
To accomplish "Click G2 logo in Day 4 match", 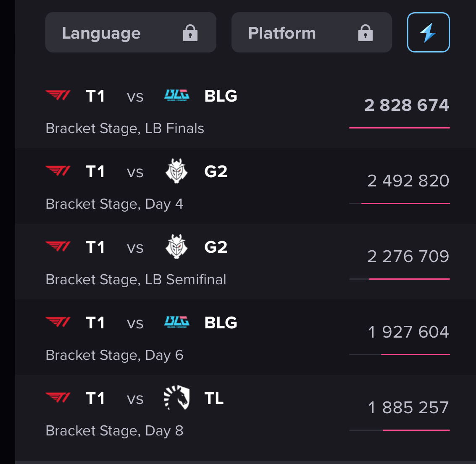I will [x=176, y=171].
